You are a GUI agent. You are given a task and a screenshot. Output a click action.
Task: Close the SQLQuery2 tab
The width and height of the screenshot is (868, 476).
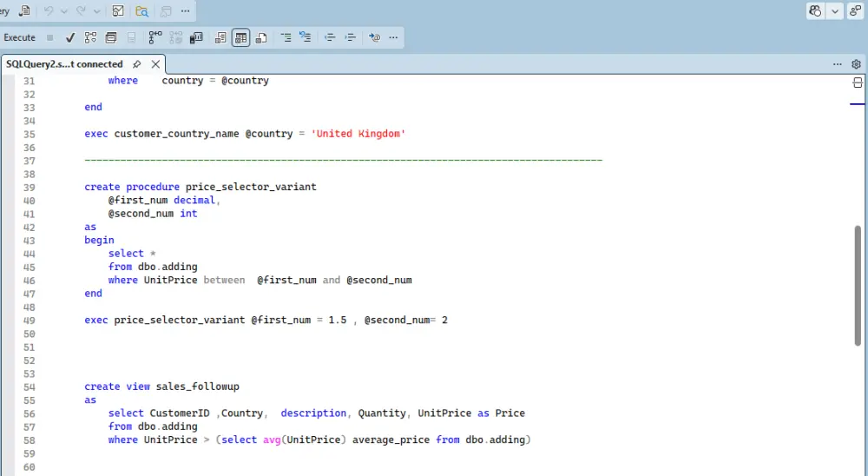pos(155,64)
